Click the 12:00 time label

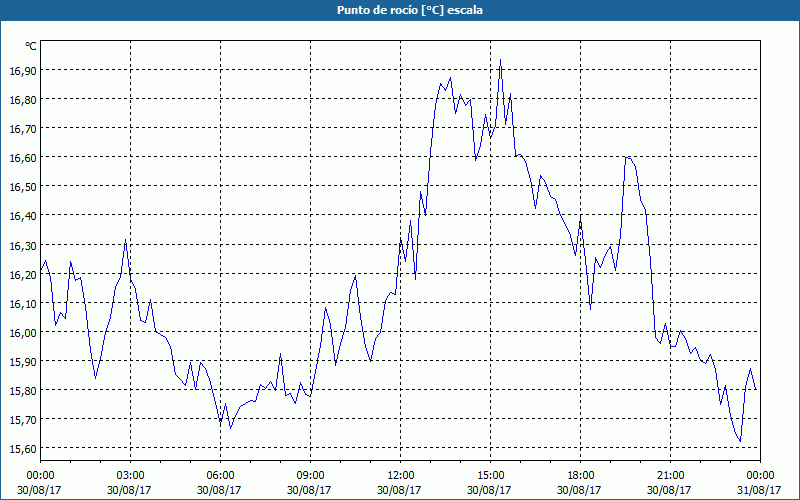[x=401, y=476]
